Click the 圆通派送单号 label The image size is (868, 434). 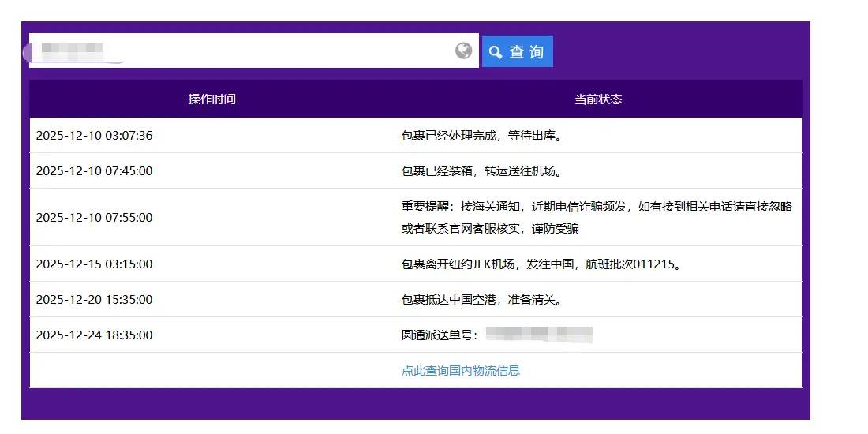click(x=439, y=335)
